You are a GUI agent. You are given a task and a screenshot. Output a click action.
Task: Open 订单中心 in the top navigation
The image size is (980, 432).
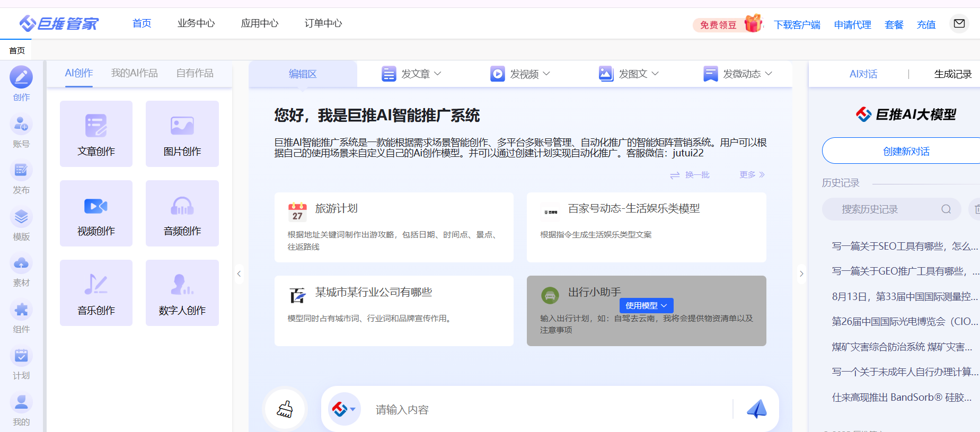323,23
